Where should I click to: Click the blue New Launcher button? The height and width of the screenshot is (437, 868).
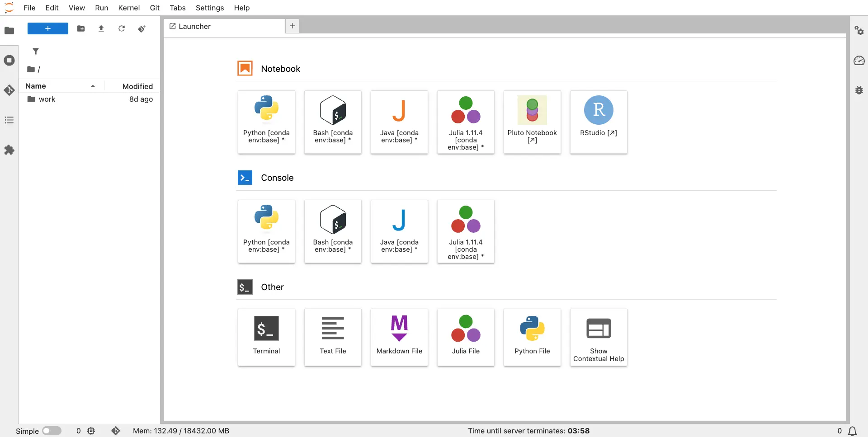tap(47, 29)
